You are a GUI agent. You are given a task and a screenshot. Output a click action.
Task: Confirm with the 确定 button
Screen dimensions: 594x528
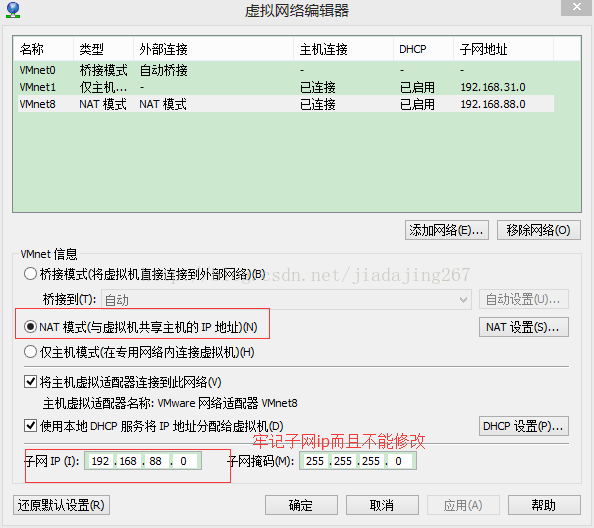pyautogui.click(x=301, y=505)
